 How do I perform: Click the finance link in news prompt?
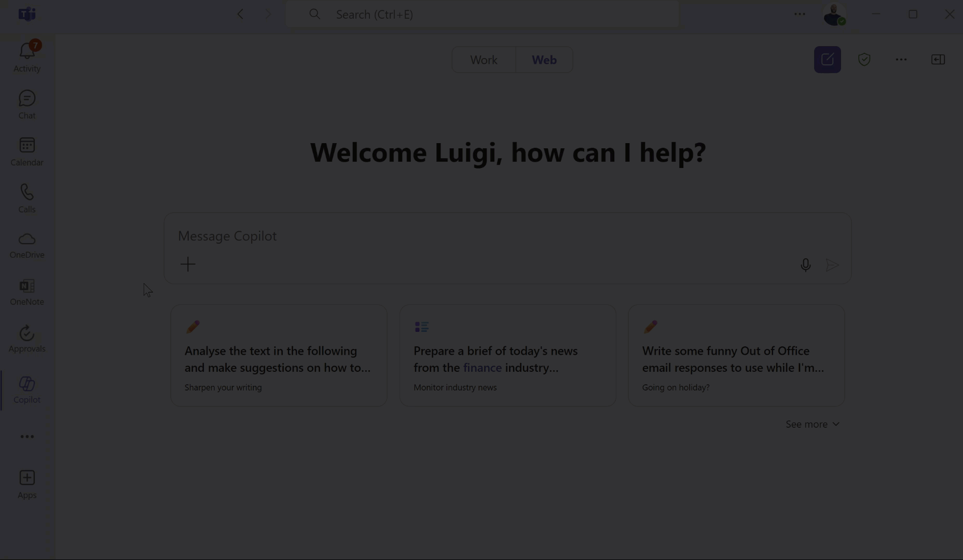coord(483,368)
